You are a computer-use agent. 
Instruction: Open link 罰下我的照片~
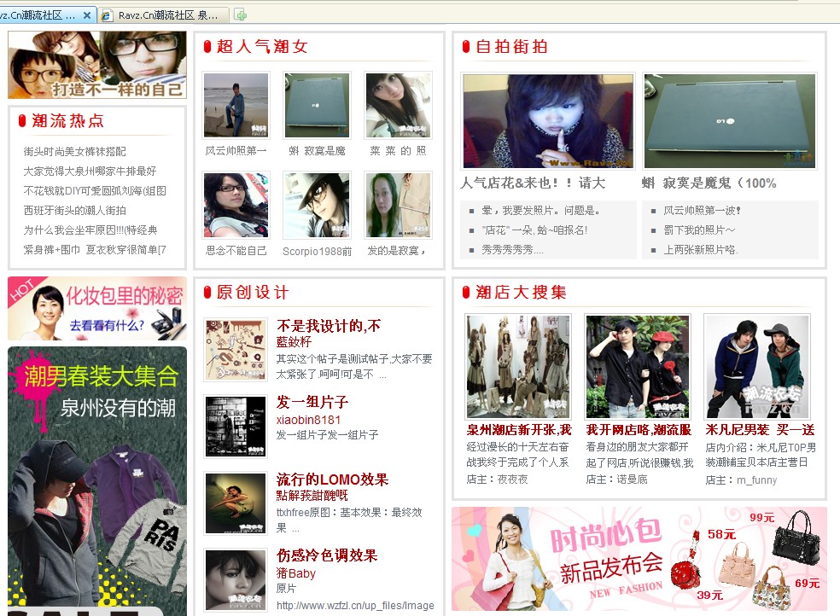pyautogui.click(x=699, y=230)
